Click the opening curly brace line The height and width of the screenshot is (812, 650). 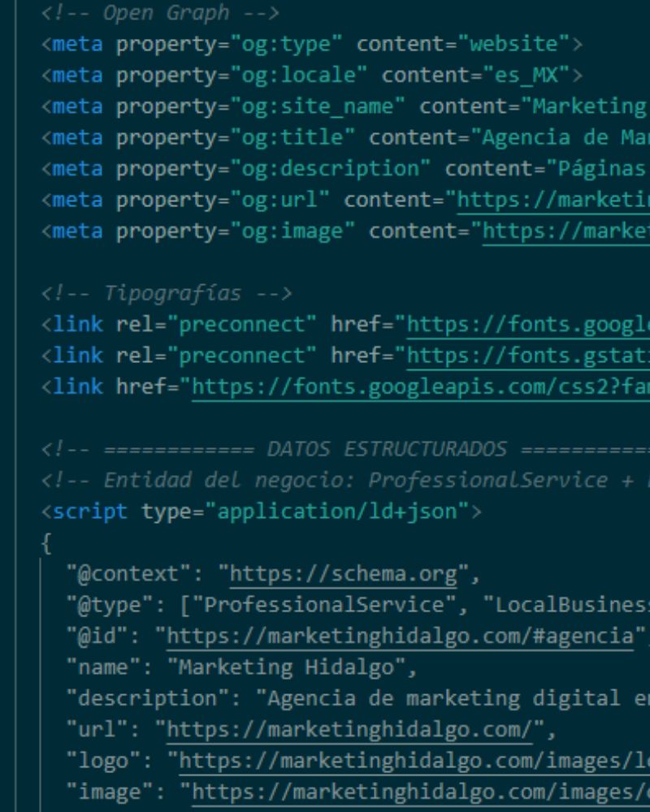pos(46,542)
